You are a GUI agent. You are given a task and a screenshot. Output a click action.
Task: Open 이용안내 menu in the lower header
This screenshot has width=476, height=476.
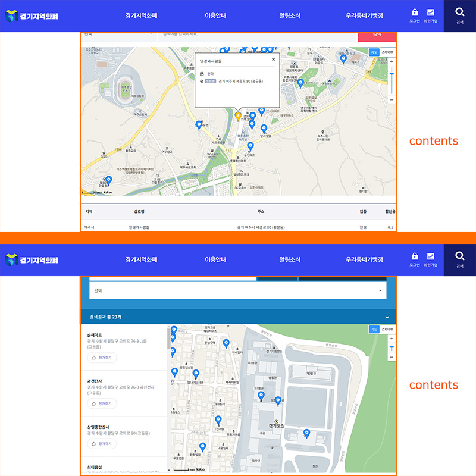(x=215, y=260)
